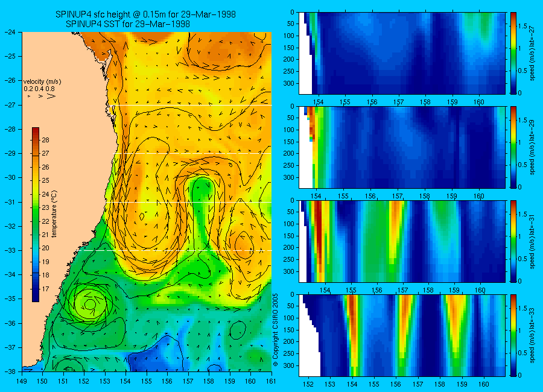This screenshot has width=543, height=392.
Task: Click the -32 latitude label on the map
Action: tap(10, 226)
